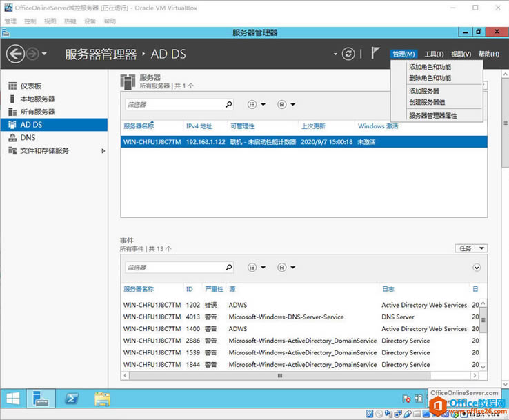Open the 帮助(H) menu
Image resolution: width=509 pixels, height=420 pixels.
point(488,54)
